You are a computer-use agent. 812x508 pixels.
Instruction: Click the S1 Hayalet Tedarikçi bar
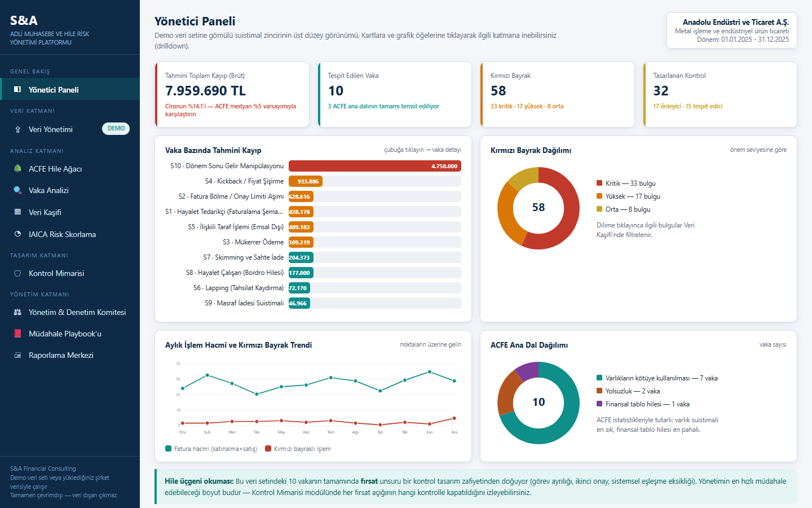(x=301, y=212)
